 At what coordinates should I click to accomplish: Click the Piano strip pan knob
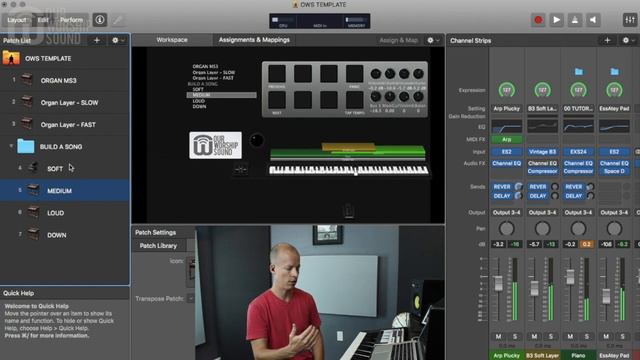578,229
